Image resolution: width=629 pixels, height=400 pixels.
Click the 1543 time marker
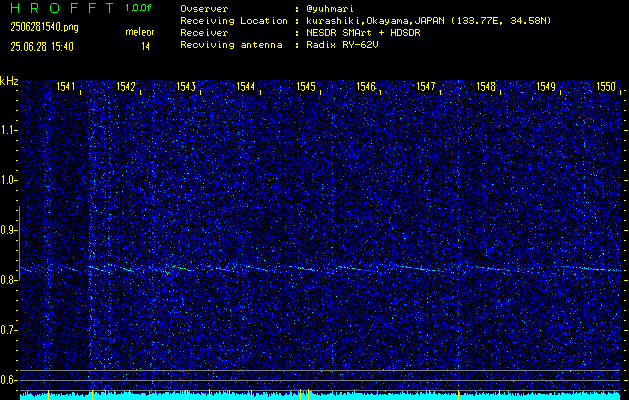(186, 87)
